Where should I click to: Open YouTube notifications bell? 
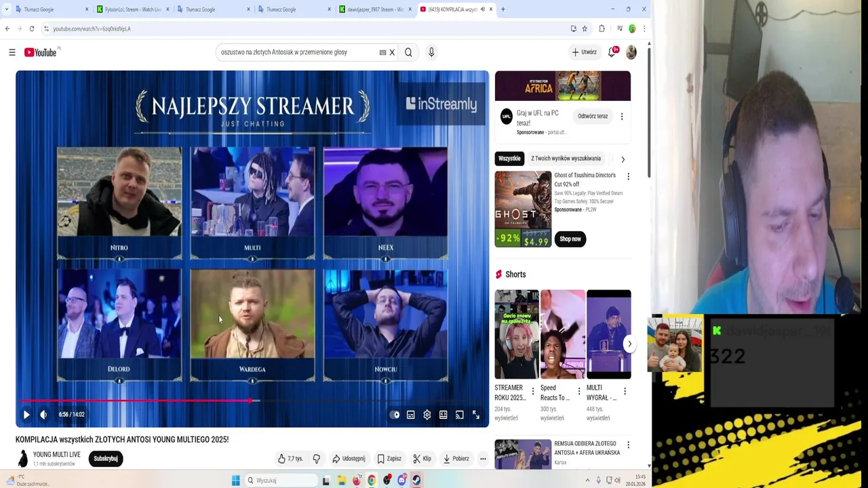coord(612,52)
